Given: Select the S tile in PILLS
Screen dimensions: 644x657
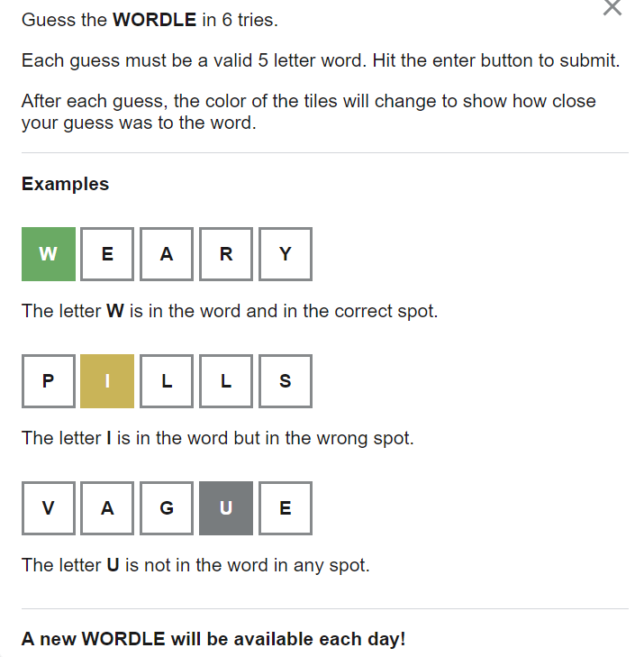Looking at the screenshot, I should (286, 381).
